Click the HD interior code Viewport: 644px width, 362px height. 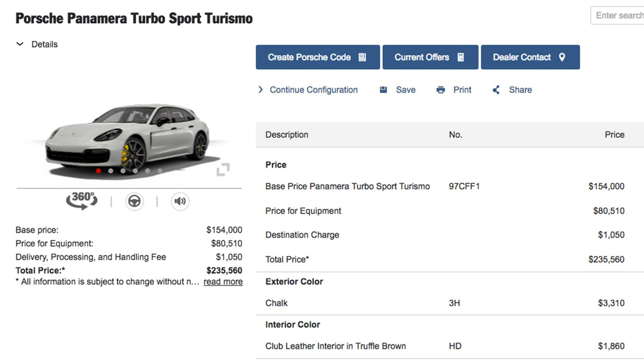click(x=455, y=346)
